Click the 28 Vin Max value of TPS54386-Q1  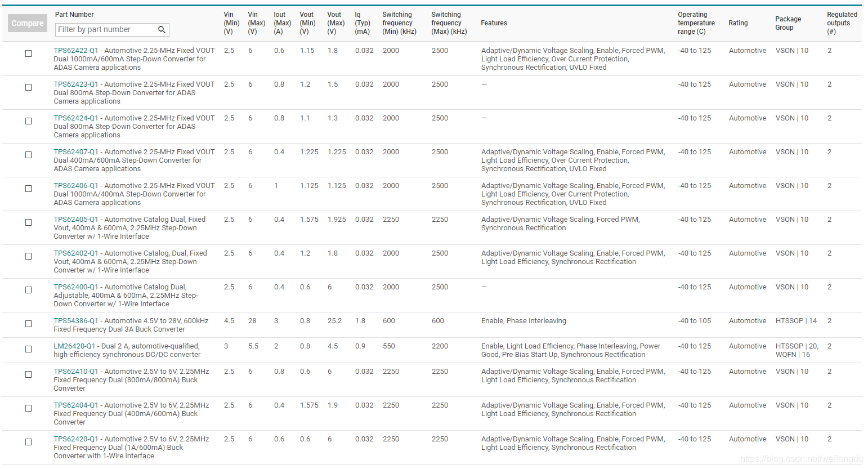252,321
